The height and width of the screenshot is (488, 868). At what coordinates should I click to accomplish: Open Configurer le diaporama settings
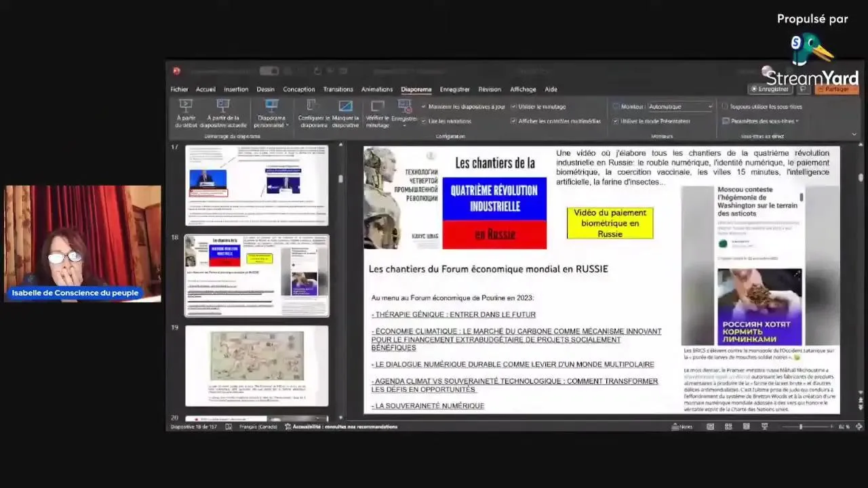click(313, 114)
